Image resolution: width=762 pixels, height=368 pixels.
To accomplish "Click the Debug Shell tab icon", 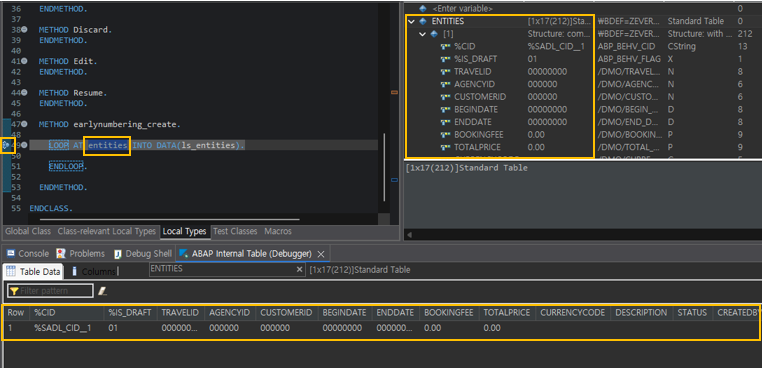I will pos(118,254).
